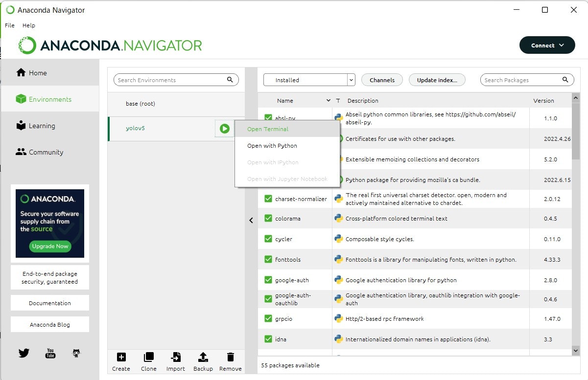Click colorama version 0.4.5 cell
The width and height of the screenshot is (588, 380).
(550, 219)
